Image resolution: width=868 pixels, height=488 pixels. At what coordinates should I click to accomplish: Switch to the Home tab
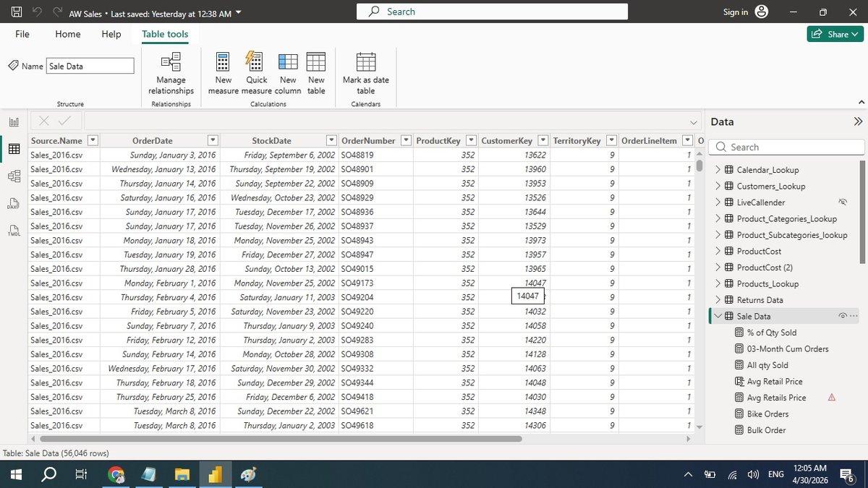tap(68, 34)
